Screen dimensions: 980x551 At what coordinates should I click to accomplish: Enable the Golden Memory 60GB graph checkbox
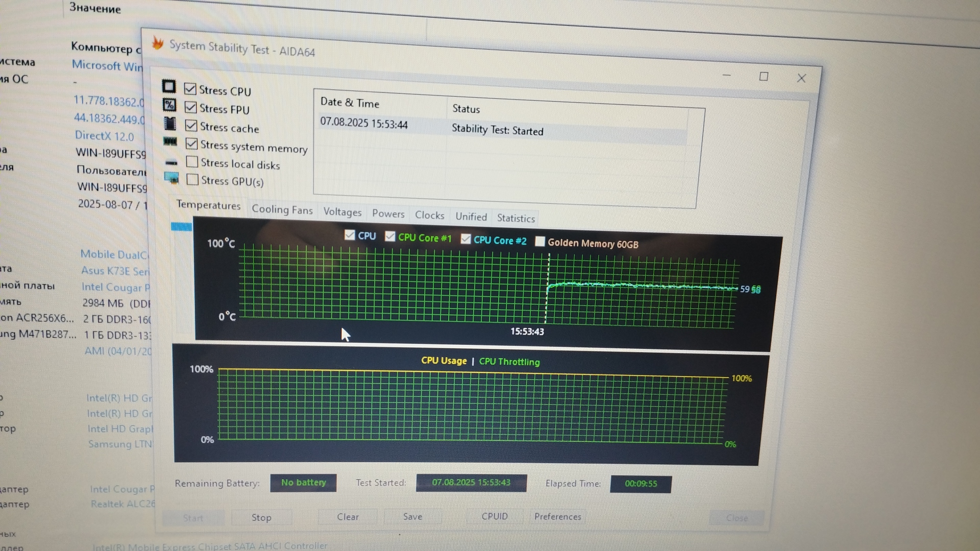click(540, 241)
